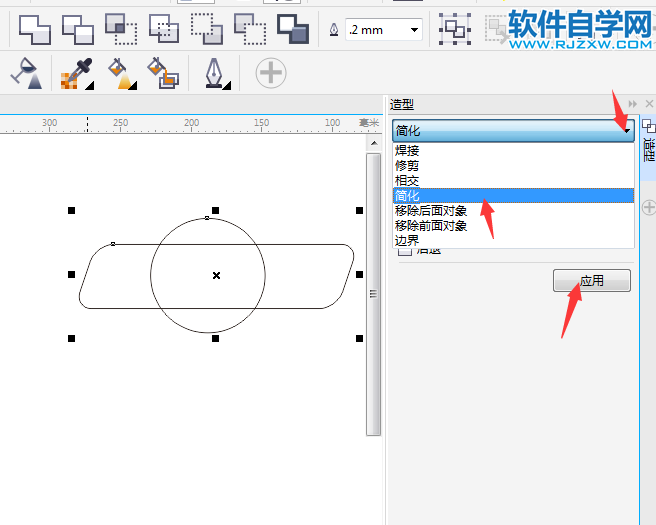This screenshot has width=656, height=525.
Task: Toggle the checkbox below the shaping list
Action: coord(404,250)
